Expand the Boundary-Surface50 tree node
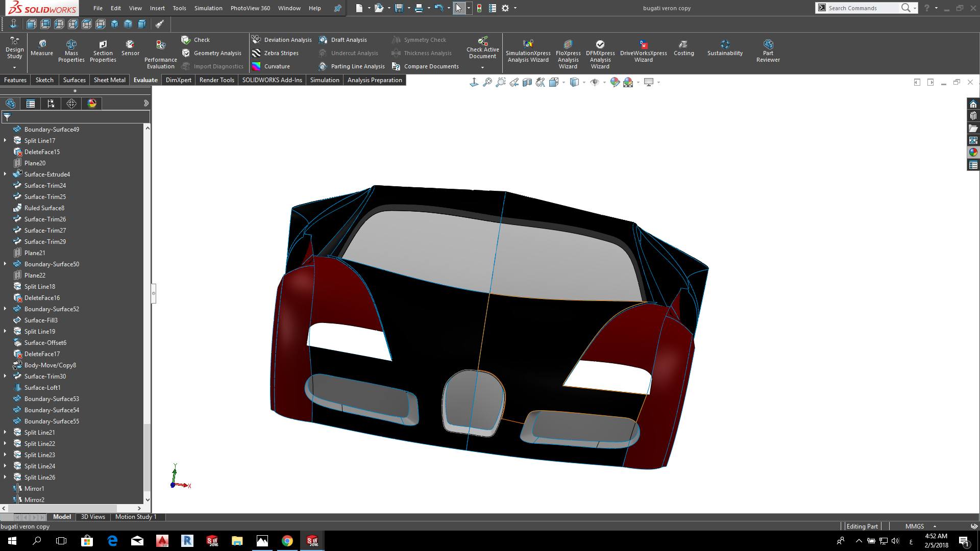The height and width of the screenshot is (551, 980). click(x=5, y=264)
